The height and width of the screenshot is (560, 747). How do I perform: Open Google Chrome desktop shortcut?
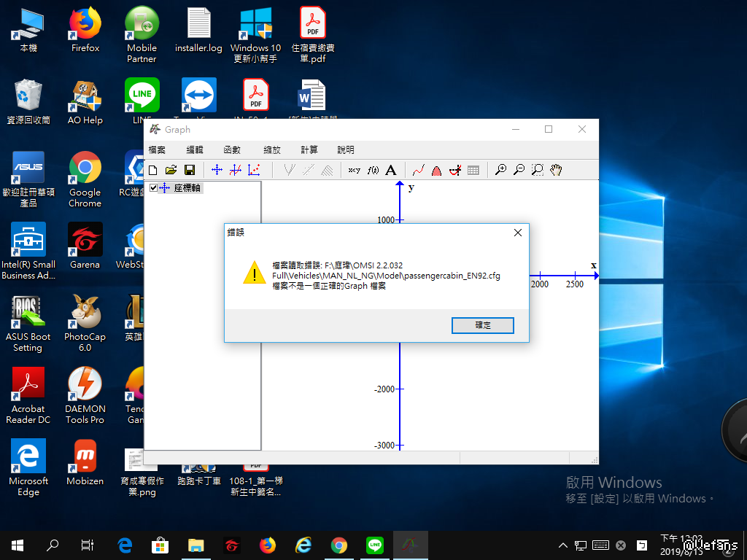(x=85, y=179)
